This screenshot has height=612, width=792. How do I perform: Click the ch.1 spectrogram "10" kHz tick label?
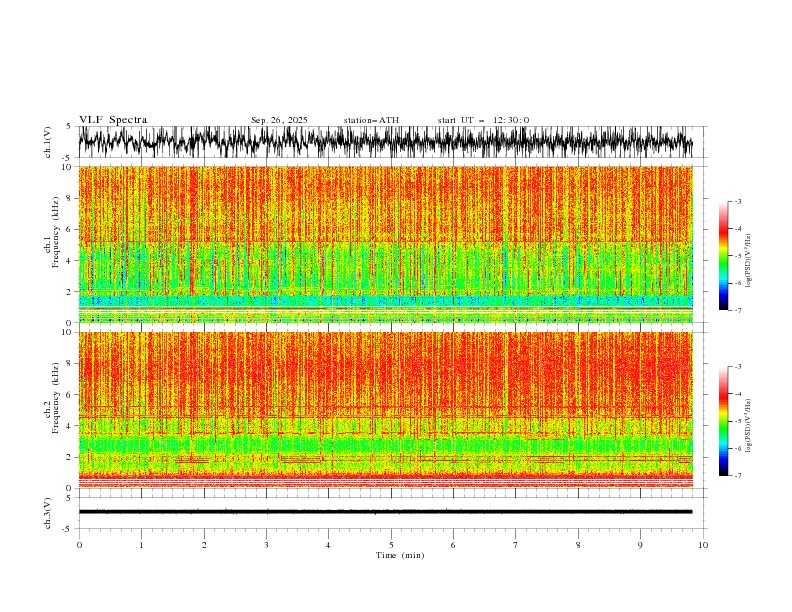67,167
